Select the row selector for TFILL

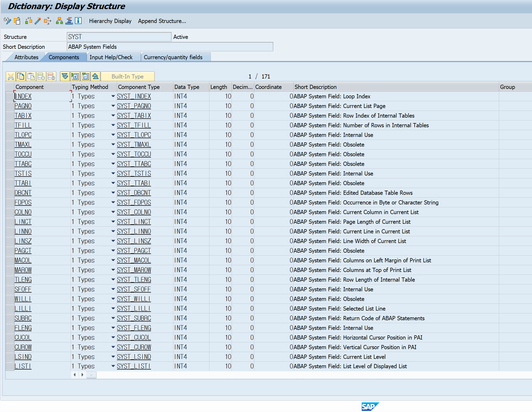10,125
